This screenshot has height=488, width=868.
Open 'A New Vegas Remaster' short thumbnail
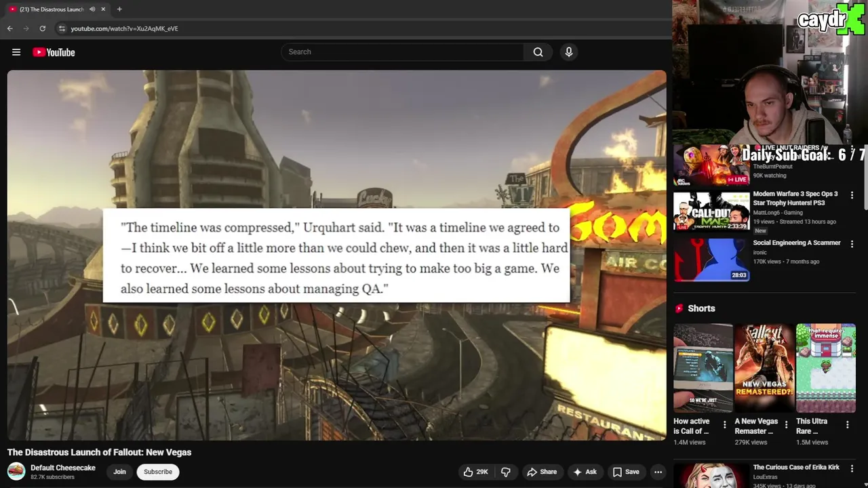pos(764,368)
